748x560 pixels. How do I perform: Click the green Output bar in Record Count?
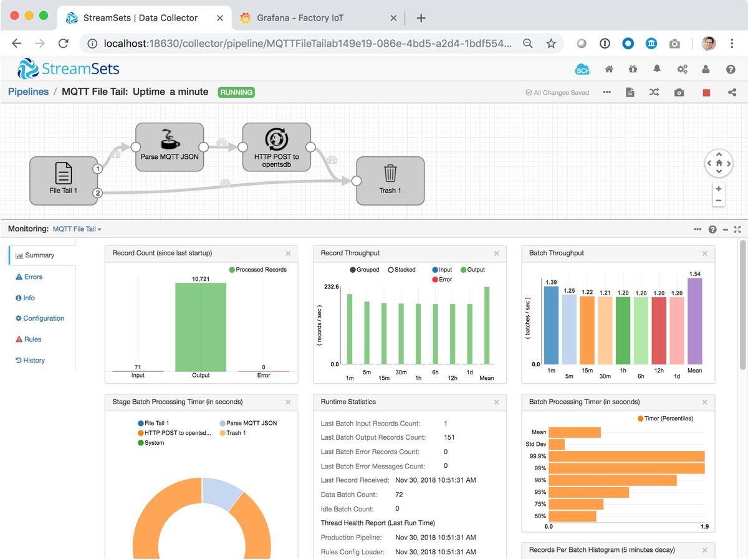pos(201,328)
